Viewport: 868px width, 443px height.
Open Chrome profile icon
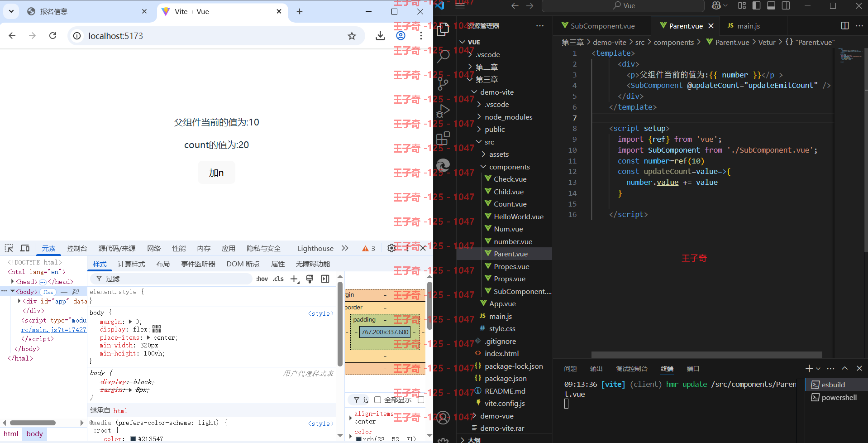pos(401,36)
